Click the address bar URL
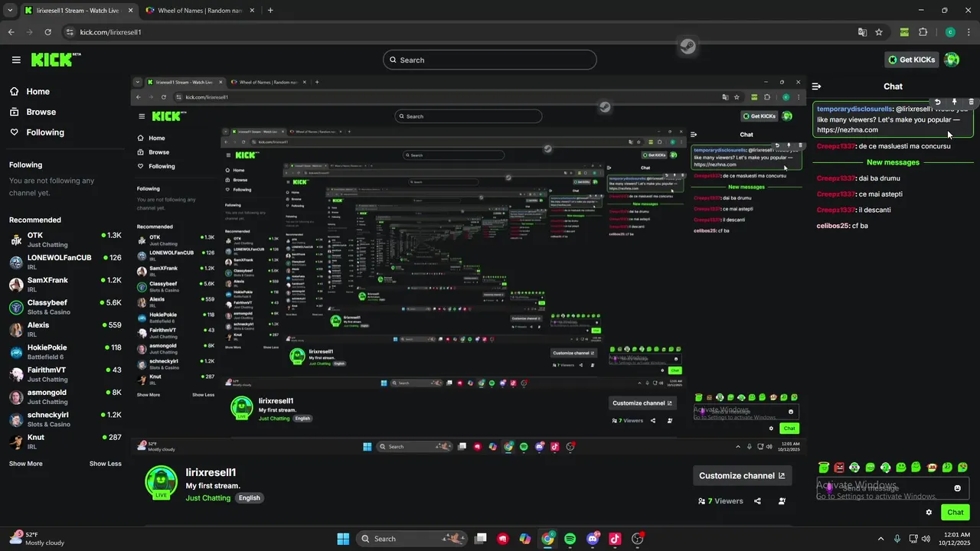980x551 pixels. click(111, 32)
